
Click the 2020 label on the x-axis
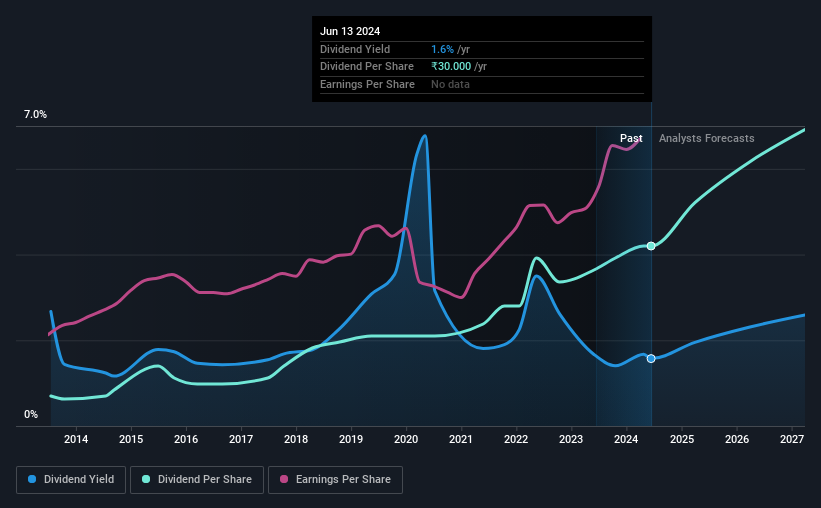click(x=406, y=439)
